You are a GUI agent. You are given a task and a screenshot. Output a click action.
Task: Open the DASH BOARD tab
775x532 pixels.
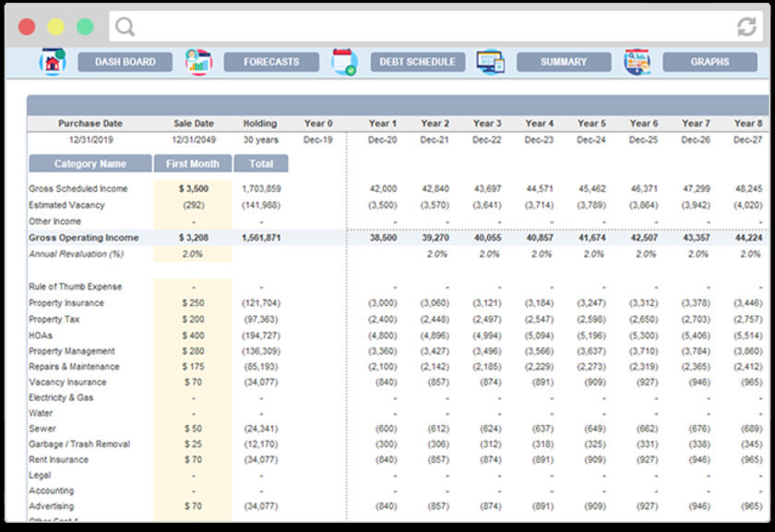pos(125,62)
